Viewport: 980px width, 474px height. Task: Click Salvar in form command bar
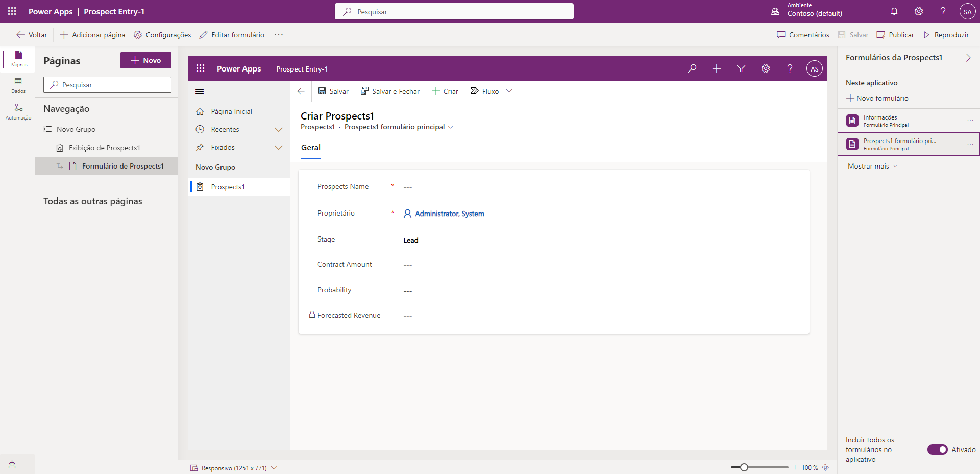tap(333, 91)
